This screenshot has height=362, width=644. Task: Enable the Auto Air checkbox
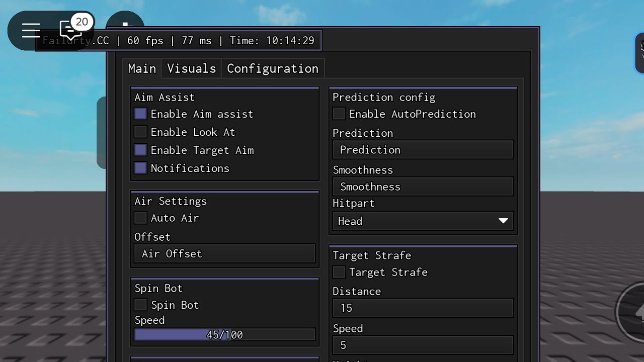(140, 218)
